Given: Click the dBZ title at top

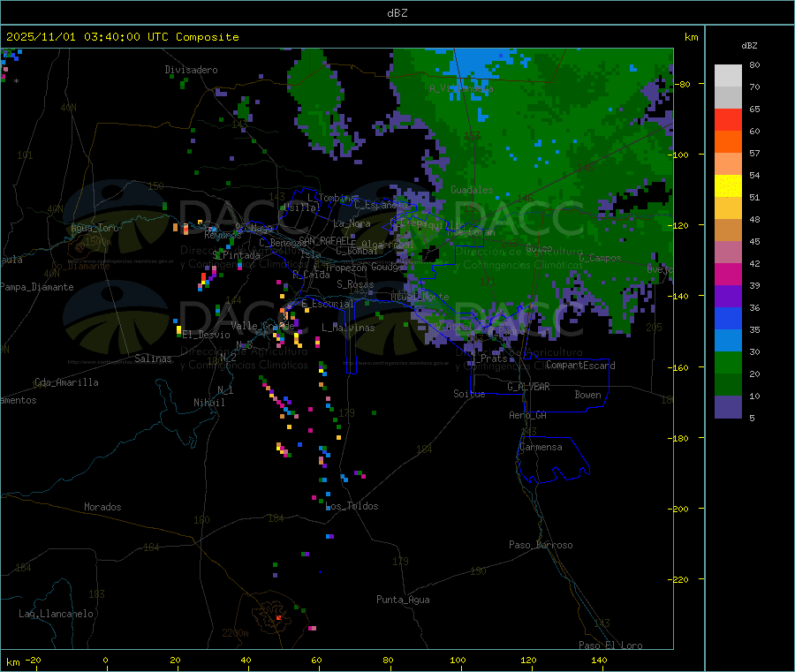Looking at the screenshot, I should click(397, 13).
